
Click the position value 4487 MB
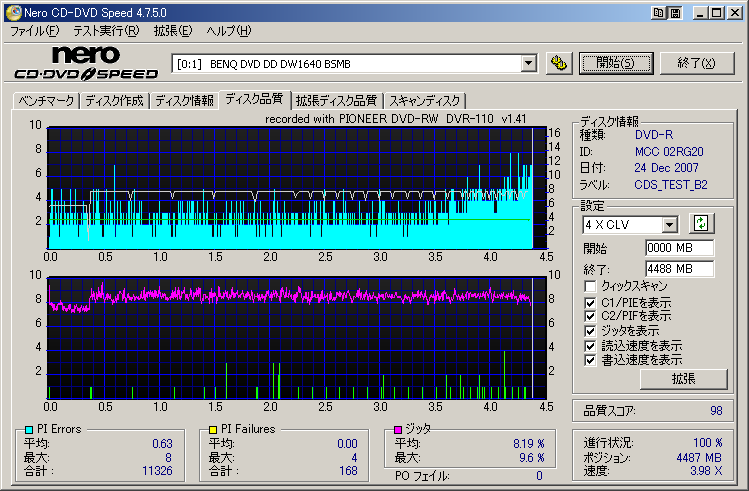(699, 458)
